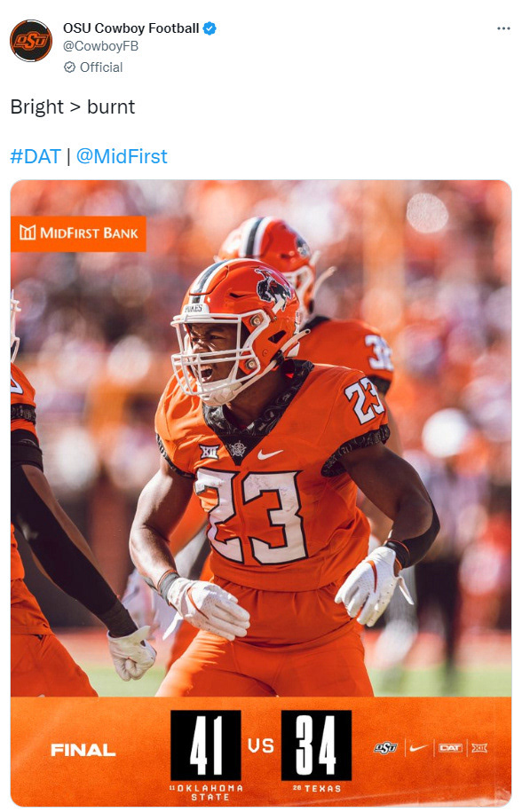The image size is (522, 812).
Task: Click the MidFirst Bank logo banner
Action: point(78,233)
